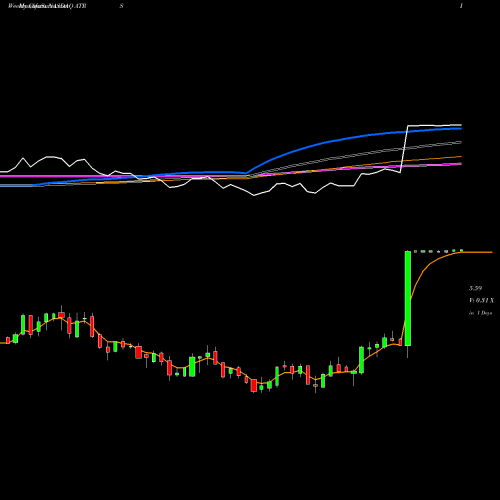
Task: Click the volume label beginning with V:
Action: 481,301
